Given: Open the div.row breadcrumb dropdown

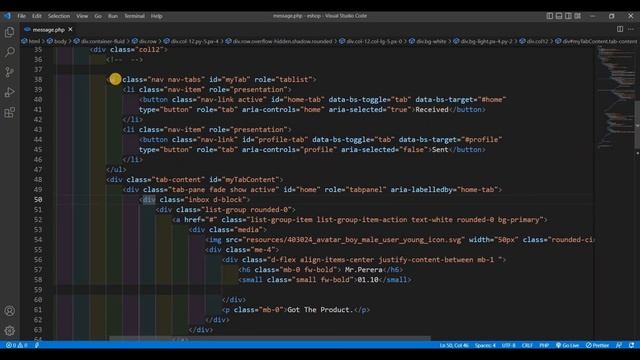Looking at the screenshot, I should tap(144, 41).
